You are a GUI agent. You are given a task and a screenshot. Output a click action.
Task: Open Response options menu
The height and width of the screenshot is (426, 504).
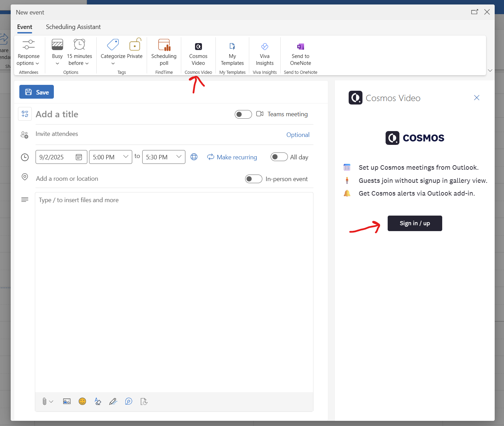tap(29, 53)
